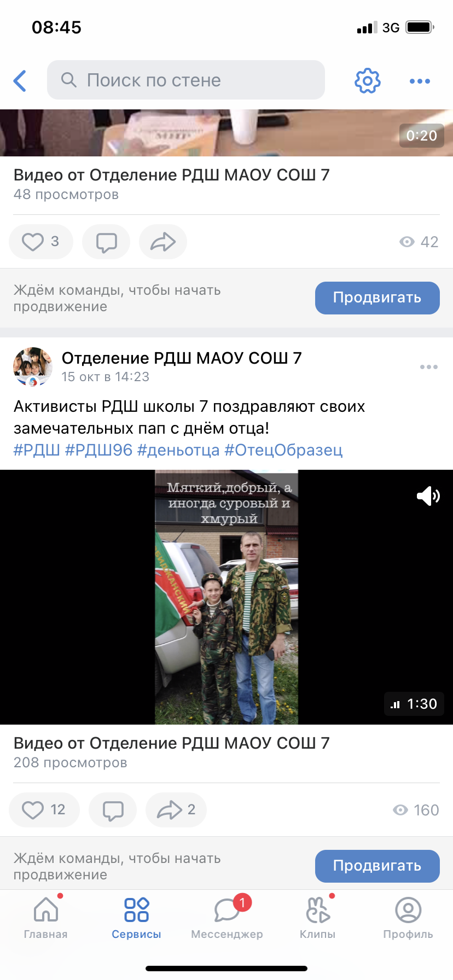This screenshot has height=980, width=453.
Task: Open the Клипы tab
Action: click(x=318, y=919)
